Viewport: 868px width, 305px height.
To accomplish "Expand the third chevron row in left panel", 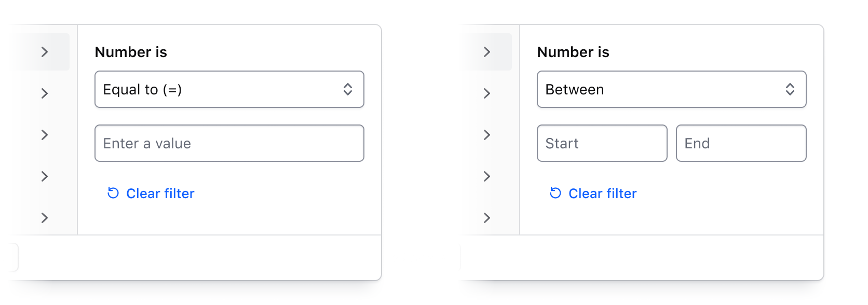I will [45, 135].
